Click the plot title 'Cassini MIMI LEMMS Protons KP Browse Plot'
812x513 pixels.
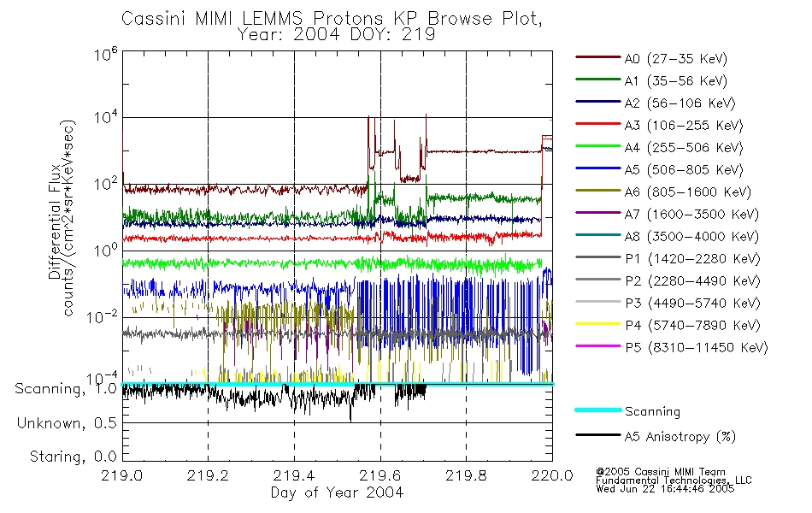pyautogui.click(x=332, y=19)
